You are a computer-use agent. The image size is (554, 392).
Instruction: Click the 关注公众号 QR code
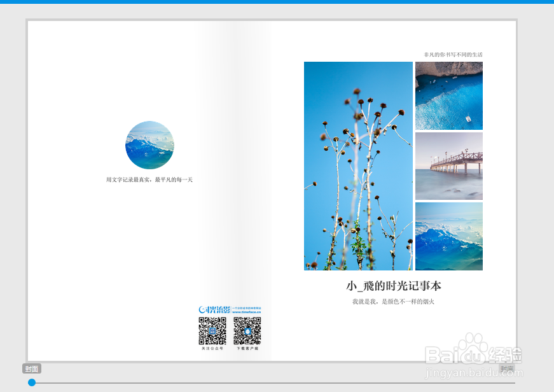tap(211, 330)
